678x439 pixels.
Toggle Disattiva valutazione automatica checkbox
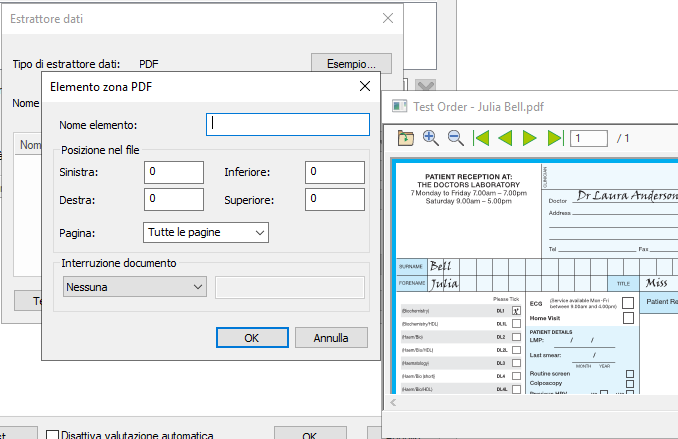(52, 436)
